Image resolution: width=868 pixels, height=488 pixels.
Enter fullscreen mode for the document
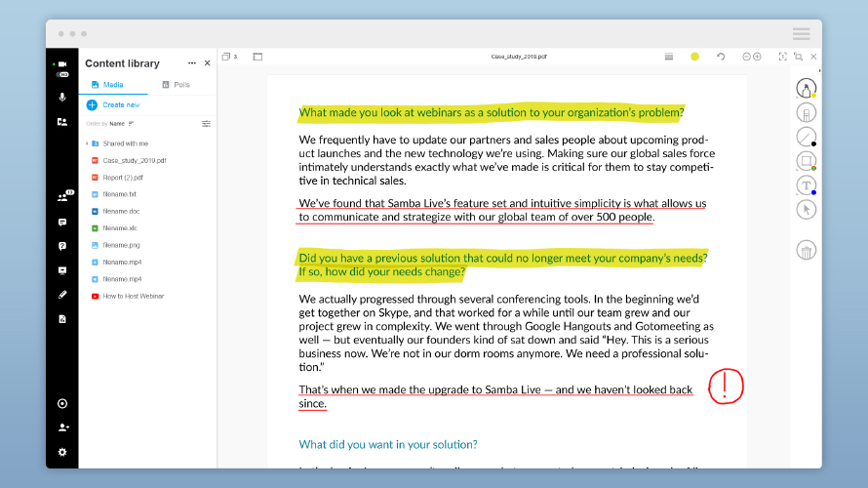coord(798,57)
